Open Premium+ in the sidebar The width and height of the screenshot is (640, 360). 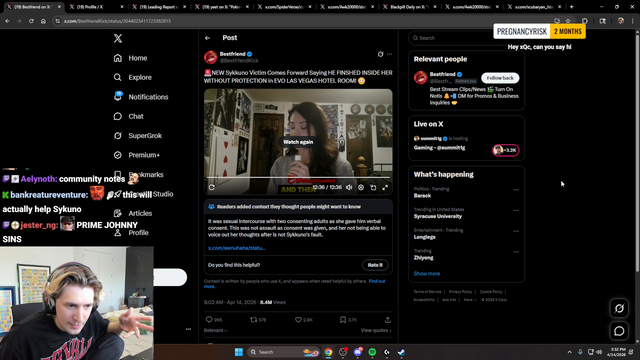[x=137, y=155]
